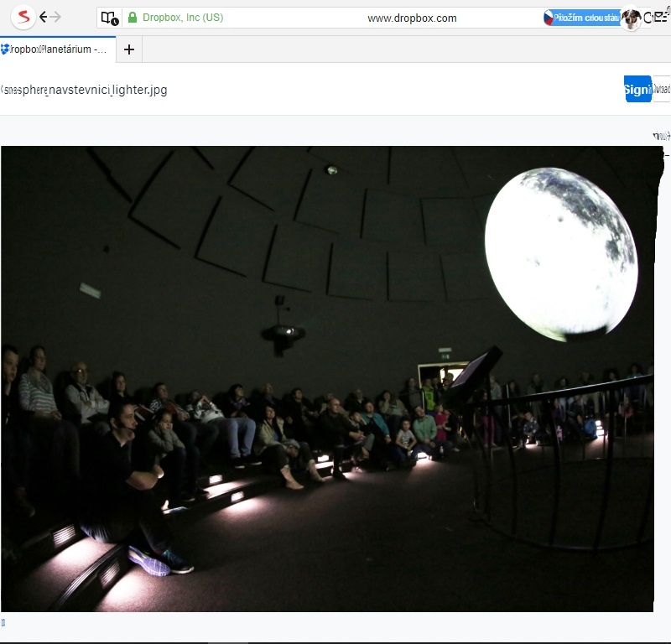The width and height of the screenshot is (671, 644).
Task: Click the Seznam browser logo icon
Action: pyautogui.click(x=24, y=17)
